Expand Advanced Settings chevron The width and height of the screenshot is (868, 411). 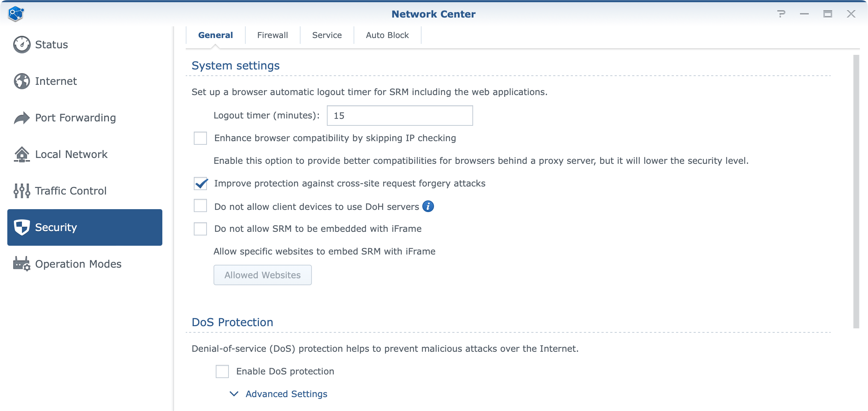[x=234, y=394]
